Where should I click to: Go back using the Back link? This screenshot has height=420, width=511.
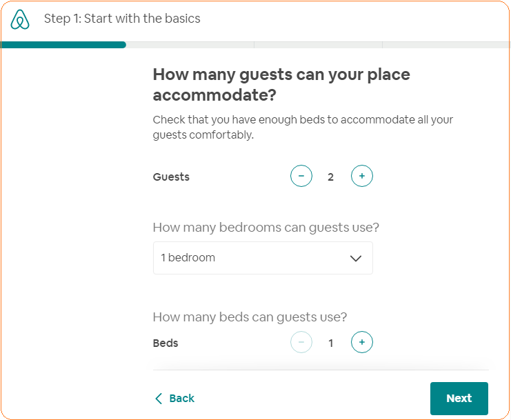[181, 399]
